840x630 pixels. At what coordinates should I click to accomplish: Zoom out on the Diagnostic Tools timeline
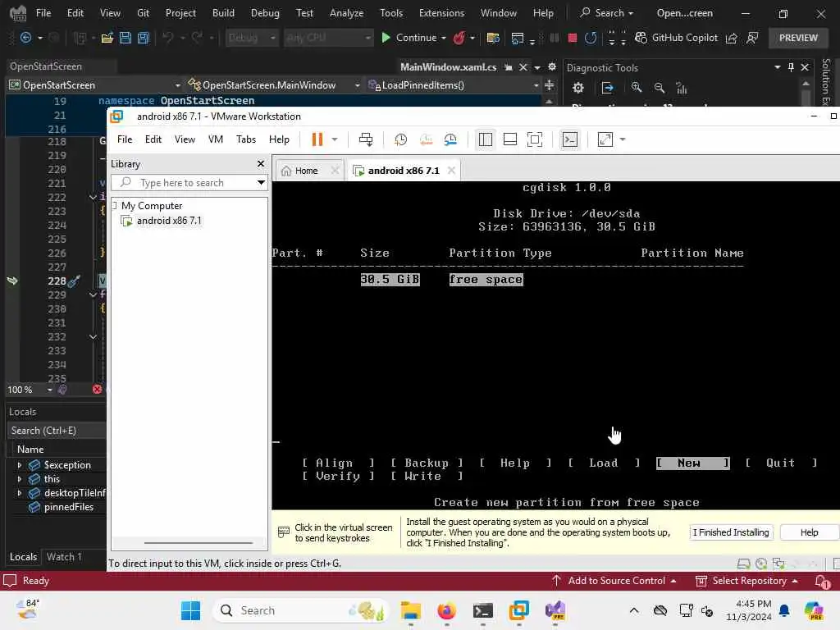(660, 87)
